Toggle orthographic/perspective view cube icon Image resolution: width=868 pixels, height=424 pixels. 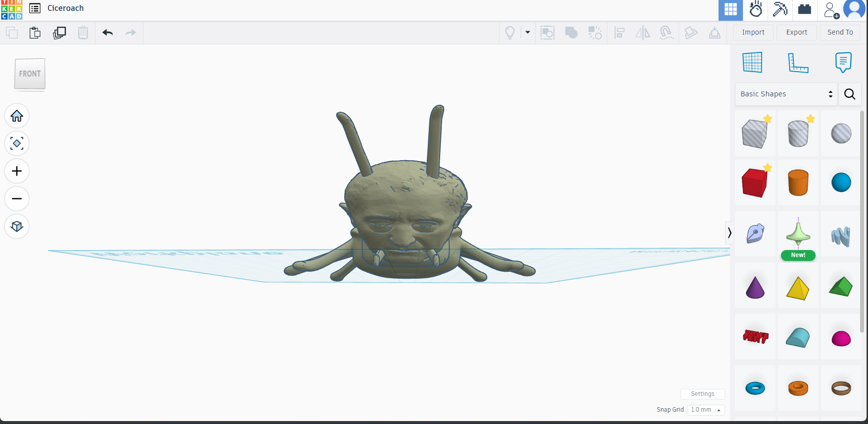pyautogui.click(x=17, y=226)
